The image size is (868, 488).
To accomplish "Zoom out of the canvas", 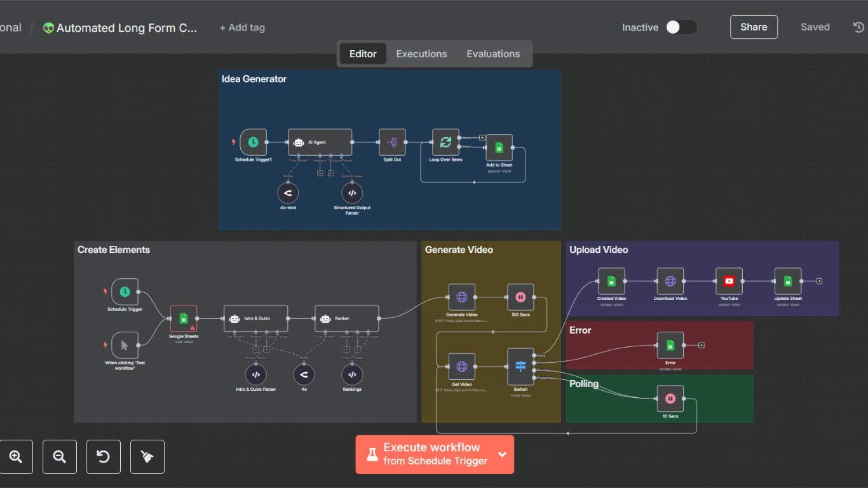I will pos(60,457).
